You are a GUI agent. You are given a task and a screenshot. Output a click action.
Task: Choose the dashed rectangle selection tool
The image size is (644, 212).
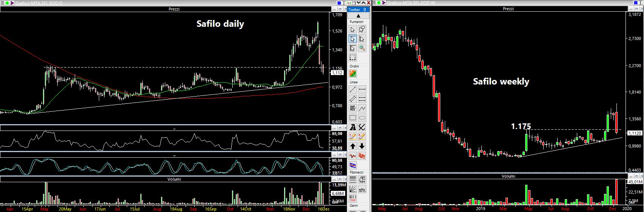(353, 57)
